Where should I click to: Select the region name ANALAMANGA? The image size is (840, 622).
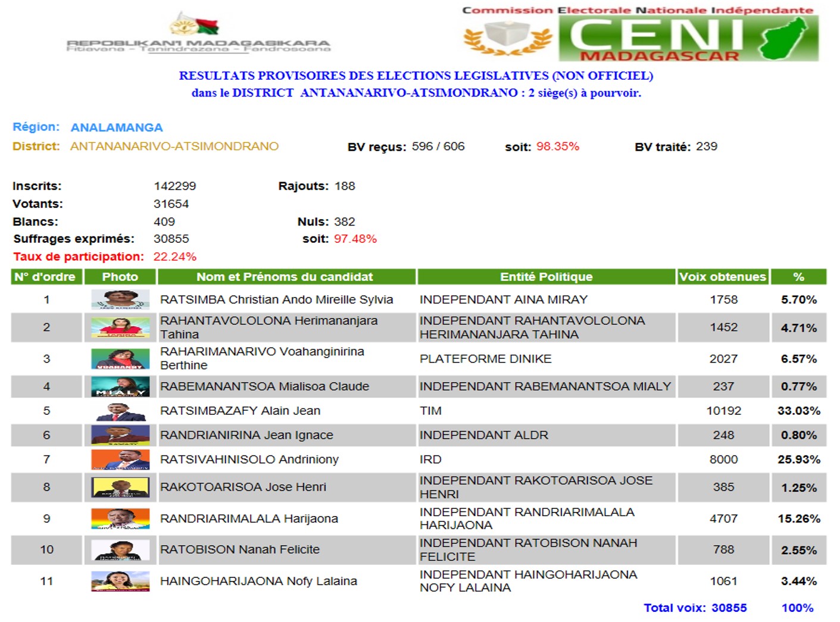[117, 127]
